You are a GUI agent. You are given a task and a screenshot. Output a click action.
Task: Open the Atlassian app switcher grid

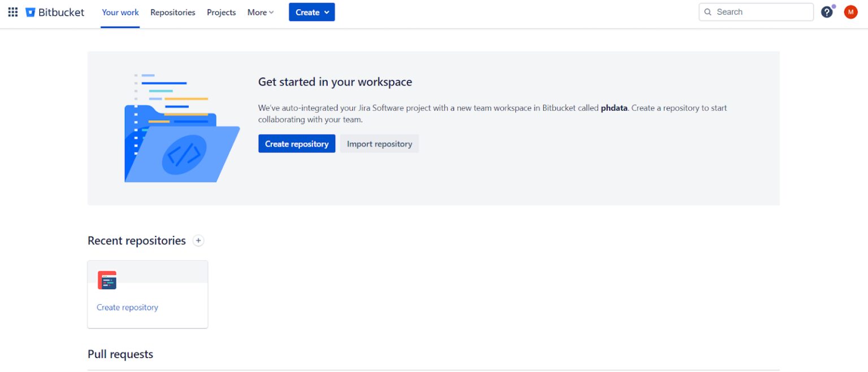(12, 12)
